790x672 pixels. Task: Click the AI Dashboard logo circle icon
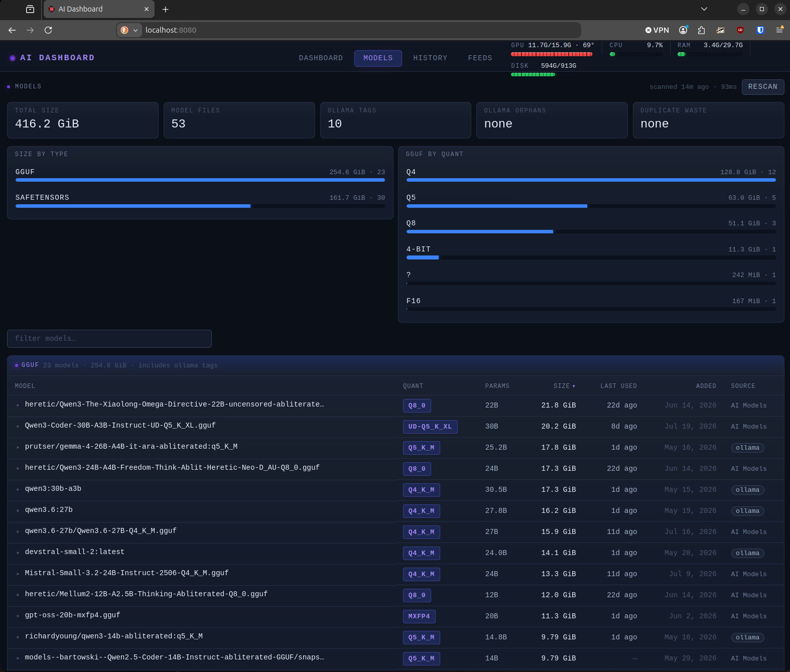point(13,58)
